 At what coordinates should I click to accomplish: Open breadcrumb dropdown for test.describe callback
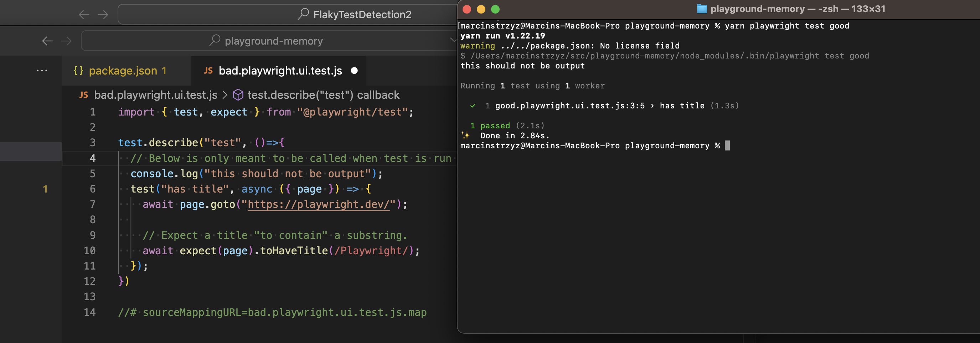(323, 95)
